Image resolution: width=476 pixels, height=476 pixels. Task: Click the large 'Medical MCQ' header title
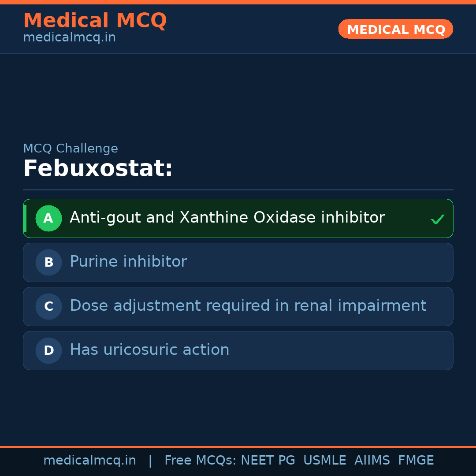[95, 21]
